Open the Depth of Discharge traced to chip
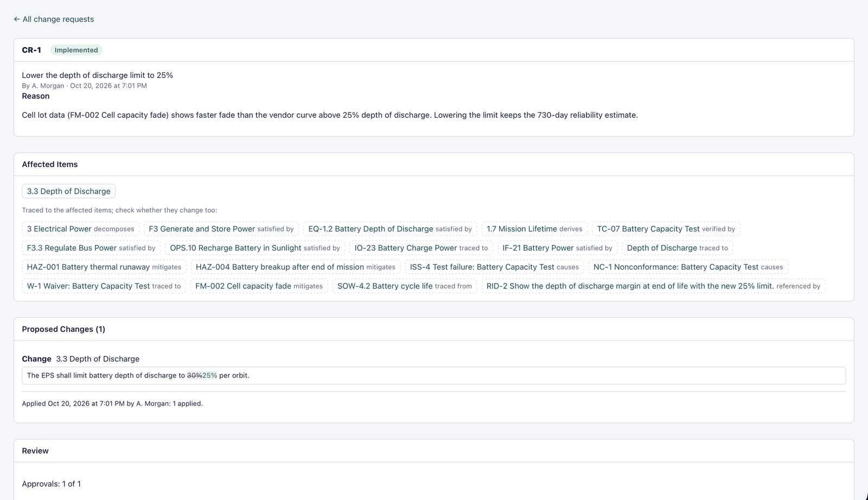Viewport: 868px width, 500px height. click(678, 248)
